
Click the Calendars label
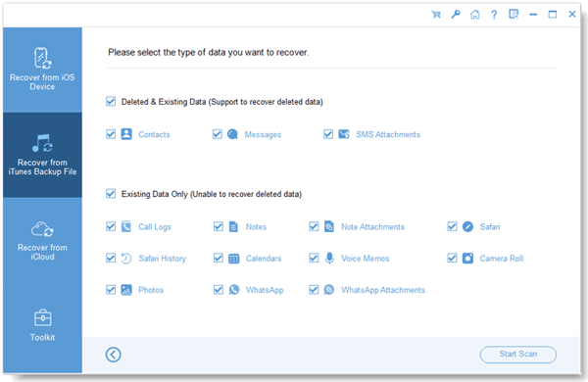click(x=264, y=259)
